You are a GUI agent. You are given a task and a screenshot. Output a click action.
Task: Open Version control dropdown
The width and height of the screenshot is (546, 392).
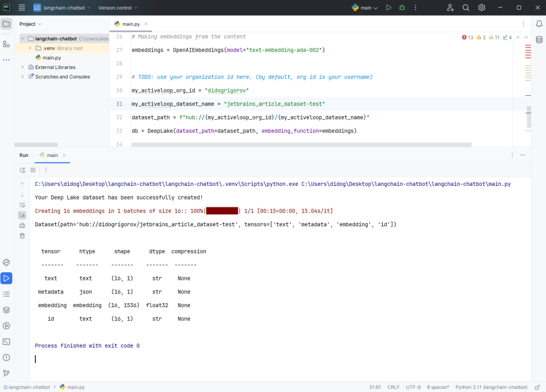point(118,8)
